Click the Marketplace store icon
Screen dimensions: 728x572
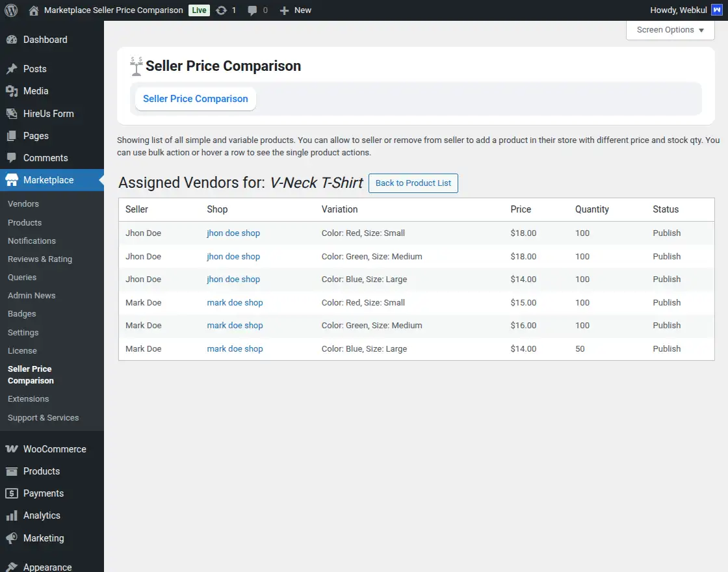12,180
